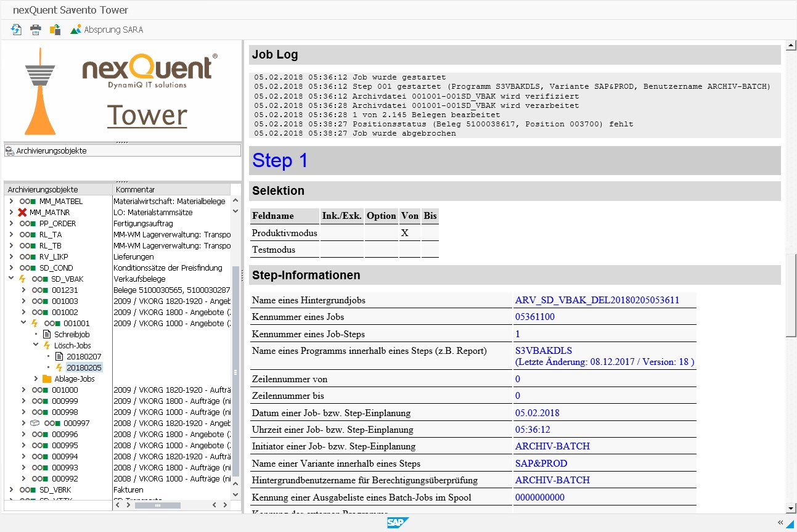Select session 000996 in the tree
Viewport: 797px width, 532px height.
65,434
